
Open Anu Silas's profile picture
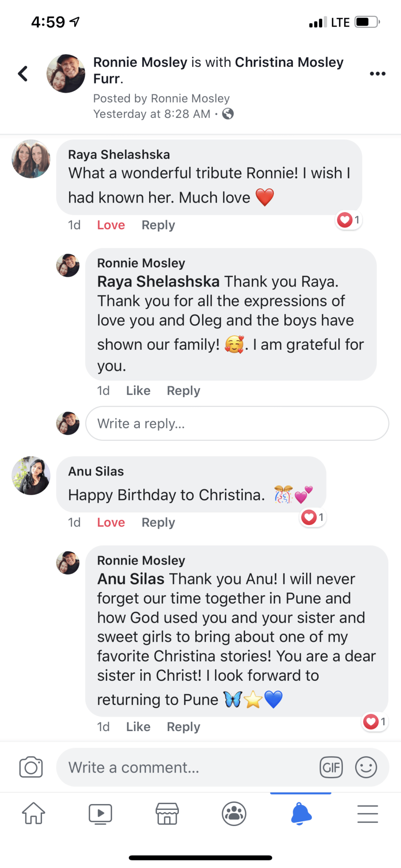click(x=31, y=476)
